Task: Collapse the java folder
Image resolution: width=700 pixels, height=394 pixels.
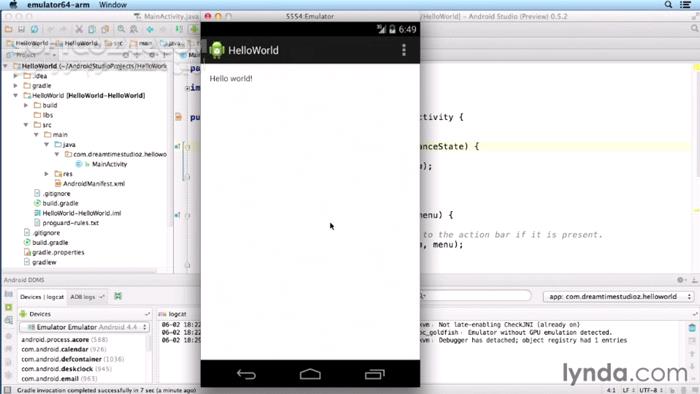Action: pos(47,145)
